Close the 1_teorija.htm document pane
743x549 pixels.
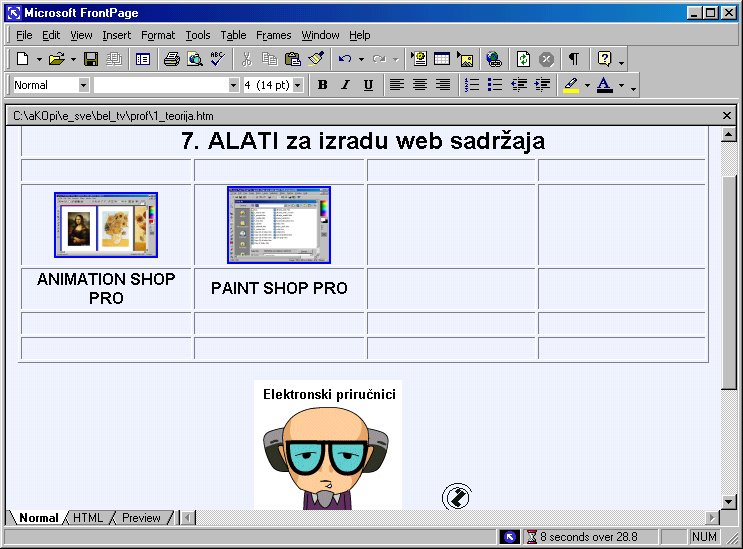coord(727,116)
